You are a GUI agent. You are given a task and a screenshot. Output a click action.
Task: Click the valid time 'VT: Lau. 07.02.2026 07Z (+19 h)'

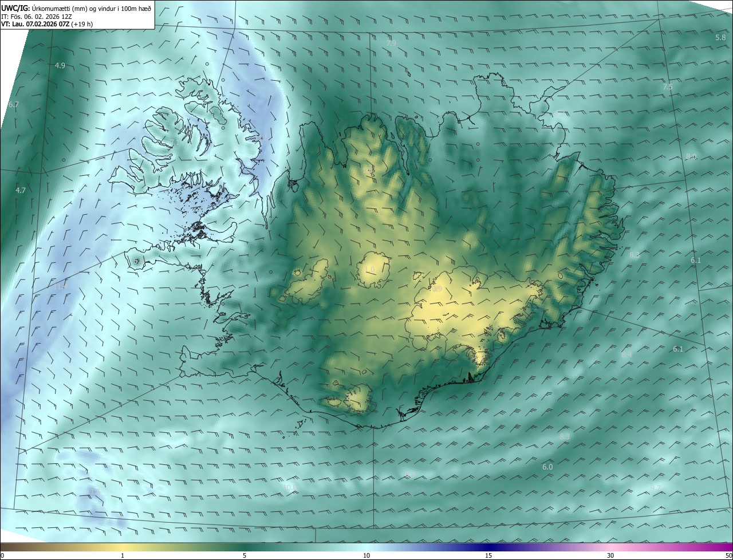point(47,24)
